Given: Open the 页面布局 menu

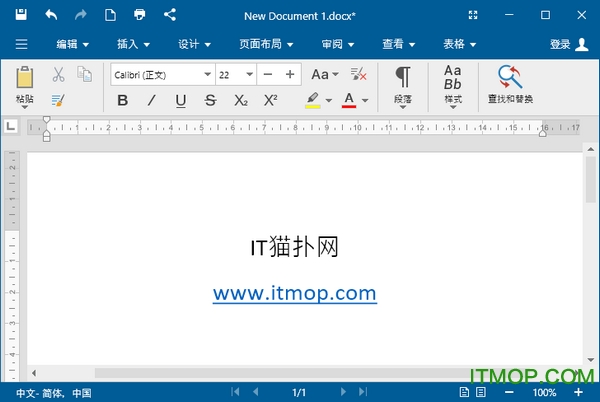Looking at the screenshot, I should 266,44.
